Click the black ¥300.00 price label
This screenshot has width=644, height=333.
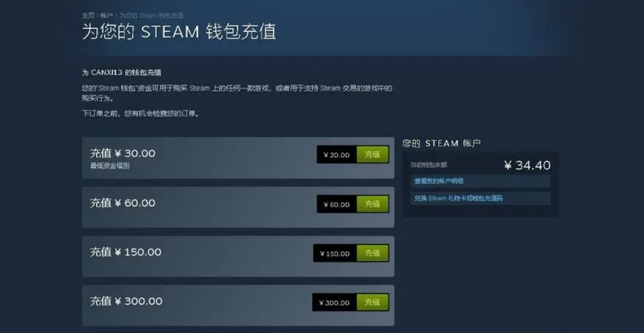coord(335,302)
